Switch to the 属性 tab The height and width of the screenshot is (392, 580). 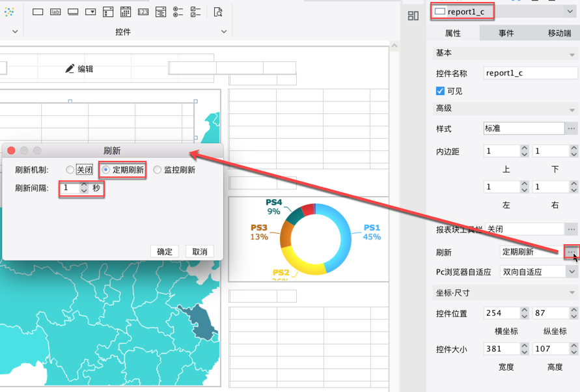[x=453, y=33]
